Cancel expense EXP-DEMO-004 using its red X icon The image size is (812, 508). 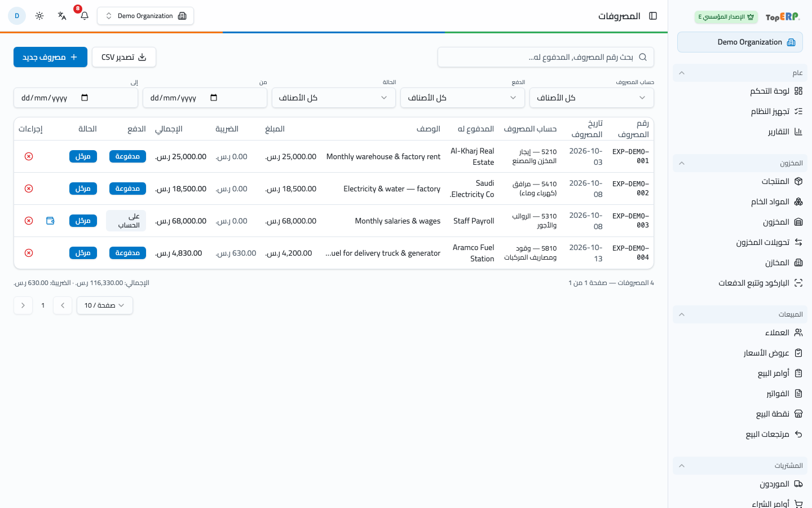(29, 253)
